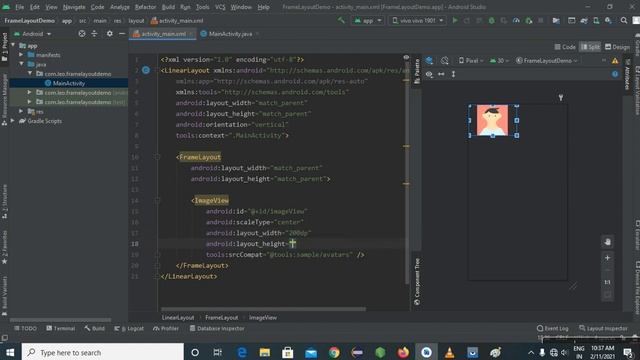Image resolution: width=640 pixels, height=360 pixels.
Task: Expand the res folder
Action: [21, 111]
